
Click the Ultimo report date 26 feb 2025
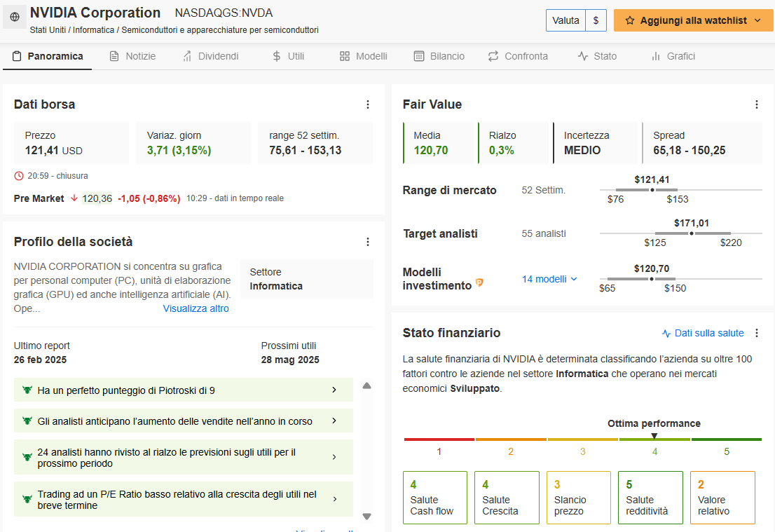pos(40,360)
